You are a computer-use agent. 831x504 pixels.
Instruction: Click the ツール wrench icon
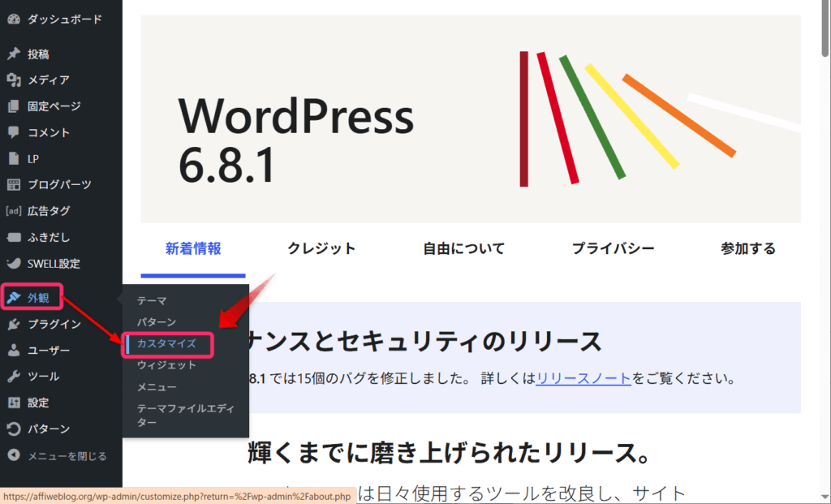(x=13, y=377)
